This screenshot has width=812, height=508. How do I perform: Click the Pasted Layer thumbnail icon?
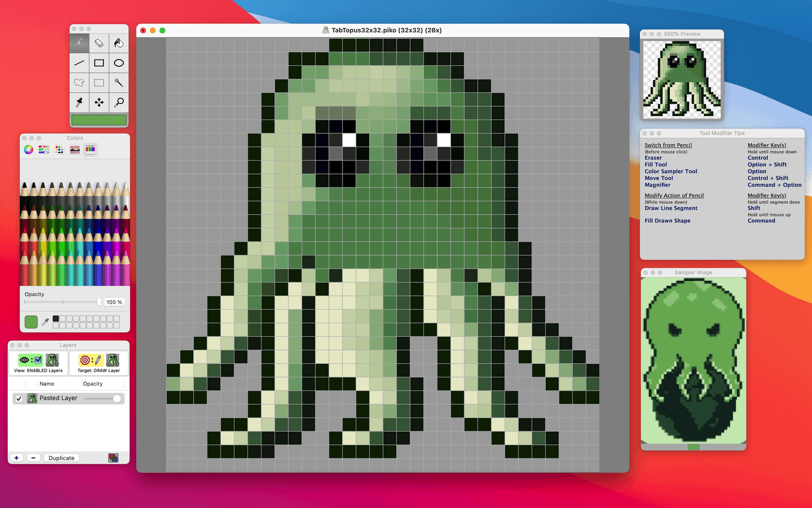click(x=32, y=398)
